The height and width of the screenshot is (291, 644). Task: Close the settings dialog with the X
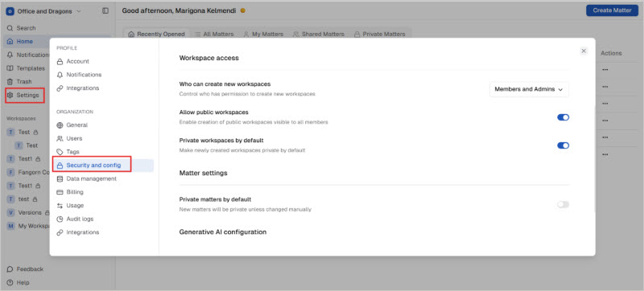pyautogui.click(x=584, y=51)
